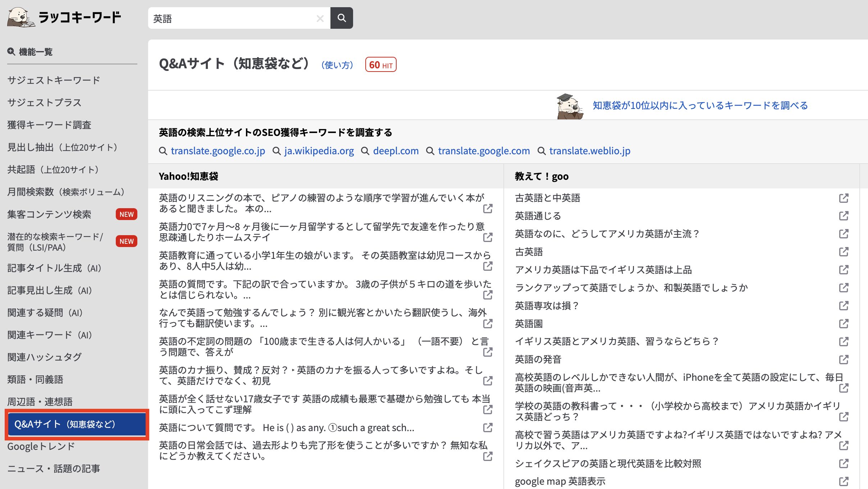Screen dimensions: 868x489
Task: Click the ラッコキーワード otter logo
Action: (64, 17)
